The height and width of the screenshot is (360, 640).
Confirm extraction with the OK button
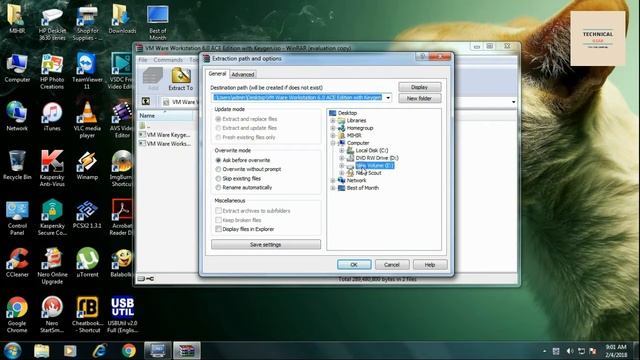tap(354, 264)
